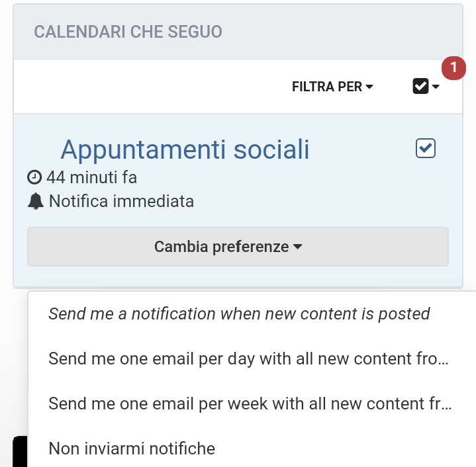The image size is (476, 467).
Task: Click the 44 minuti fa timestamp
Action: point(91,177)
